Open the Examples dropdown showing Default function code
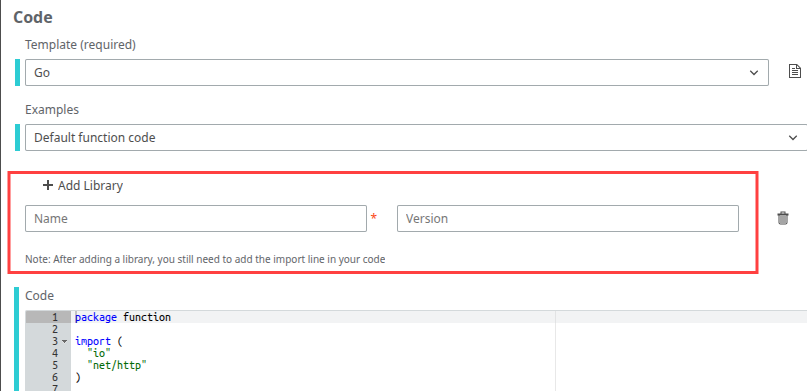 click(x=416, y=137)
